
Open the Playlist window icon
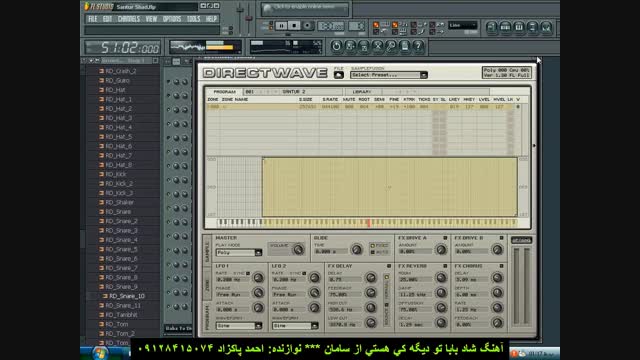491,27
